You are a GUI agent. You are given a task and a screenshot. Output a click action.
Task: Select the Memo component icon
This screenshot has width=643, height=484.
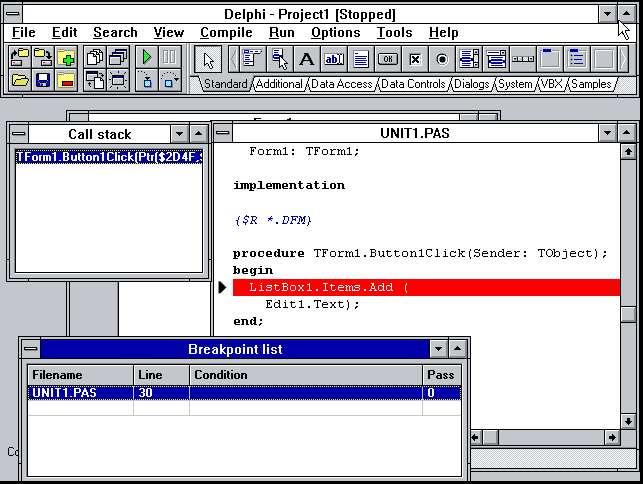point(361,58)
